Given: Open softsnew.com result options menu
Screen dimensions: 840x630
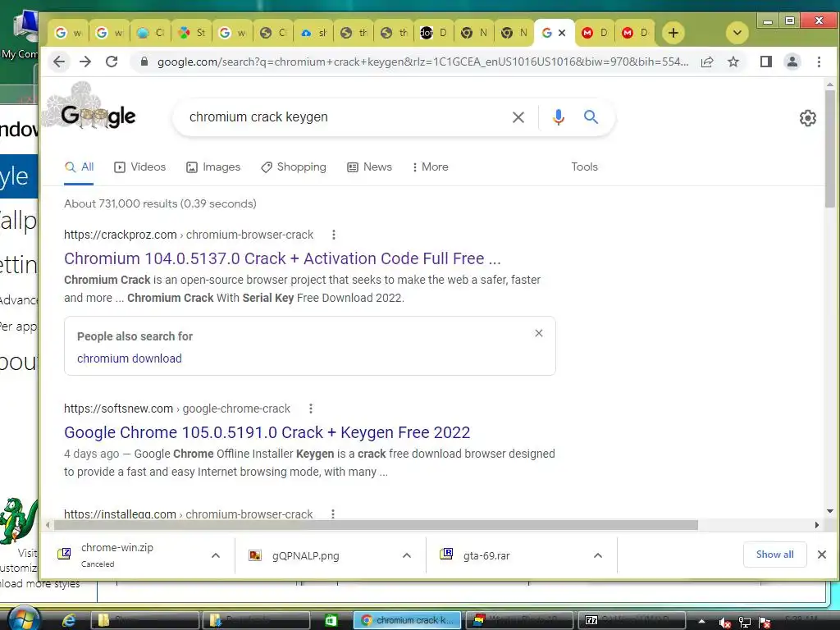Looking at the screenshot, I should (x=310, y=409).
